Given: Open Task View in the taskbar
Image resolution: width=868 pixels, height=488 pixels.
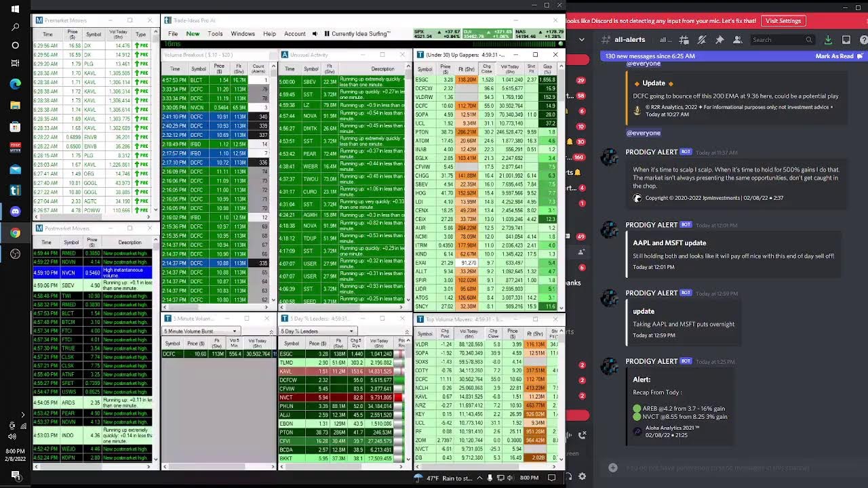Looking at the screenshot, I should [15, 63].
